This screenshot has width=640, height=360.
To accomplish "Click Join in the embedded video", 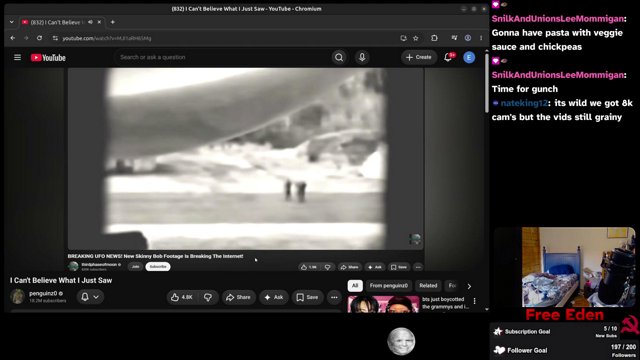I will 136,267.
